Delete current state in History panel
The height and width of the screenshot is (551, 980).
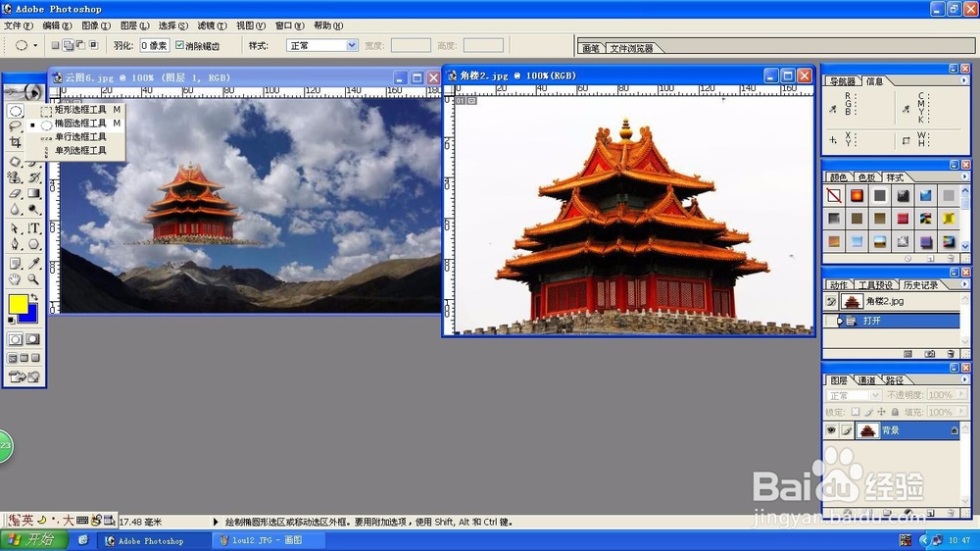point(952,354)
